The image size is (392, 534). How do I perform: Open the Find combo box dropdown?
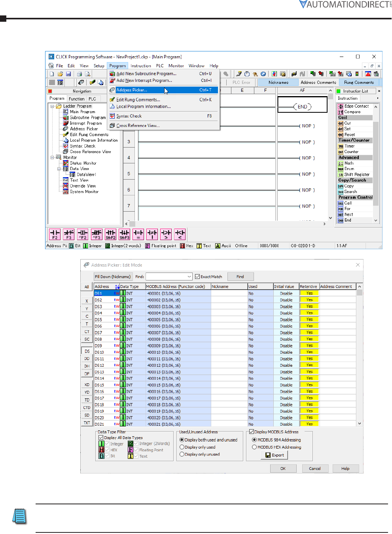click(189, 277)
